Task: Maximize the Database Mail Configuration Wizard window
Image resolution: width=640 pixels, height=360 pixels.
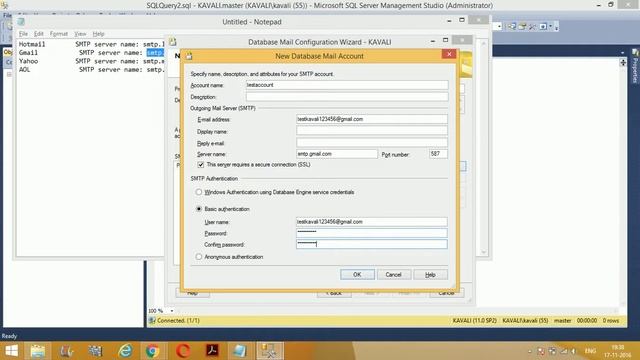Action: point(445,40)
